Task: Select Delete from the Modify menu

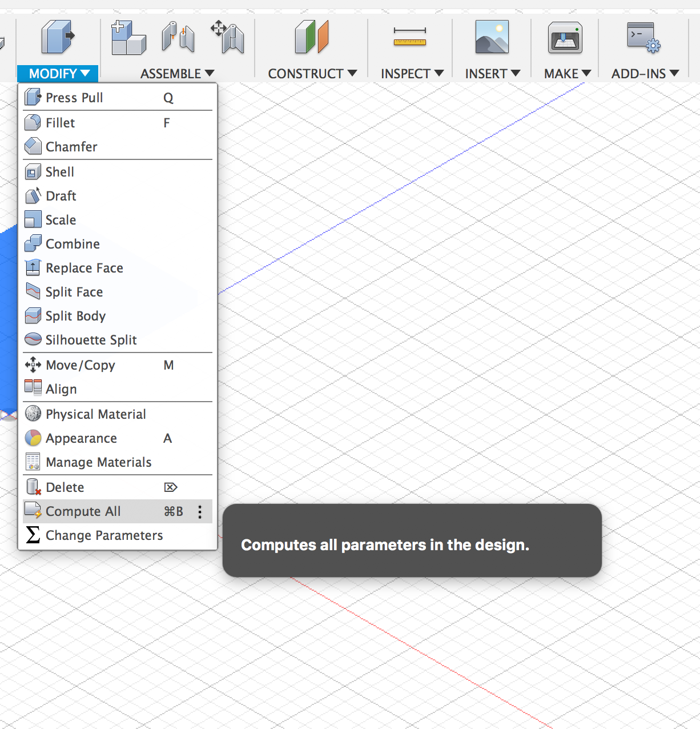Action: point(118,487)
